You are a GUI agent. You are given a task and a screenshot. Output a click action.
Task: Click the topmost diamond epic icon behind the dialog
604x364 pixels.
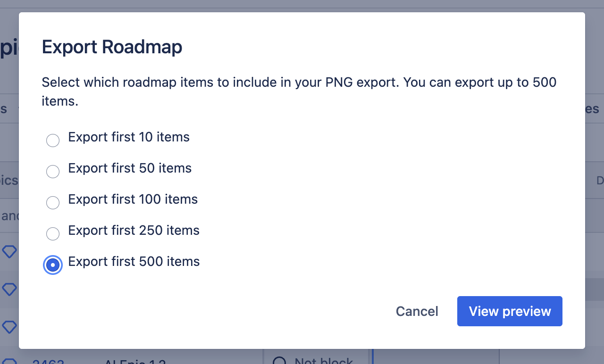[x=9, y=251]
